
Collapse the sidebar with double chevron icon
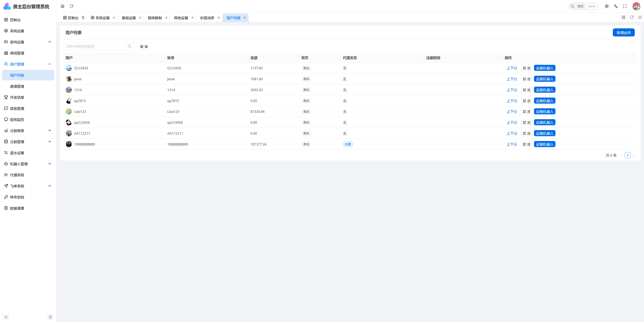pyautogui.click(x=6, y=317)
